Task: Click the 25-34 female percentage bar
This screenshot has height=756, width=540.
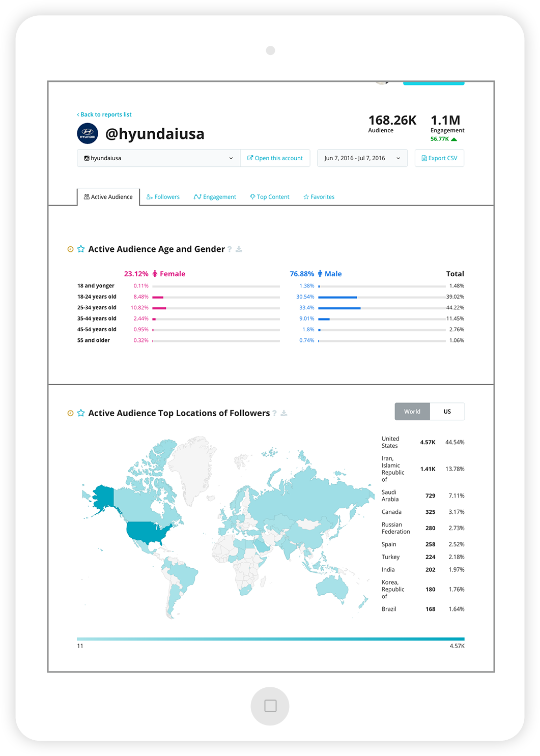Action: tap(216, 308)
